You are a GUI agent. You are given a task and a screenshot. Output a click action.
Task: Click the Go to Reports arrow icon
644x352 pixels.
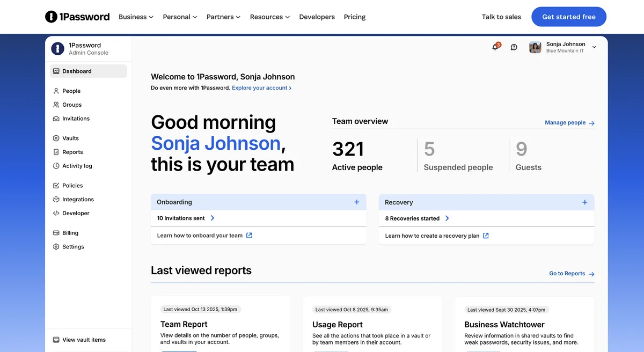click(x=591, y=274)
